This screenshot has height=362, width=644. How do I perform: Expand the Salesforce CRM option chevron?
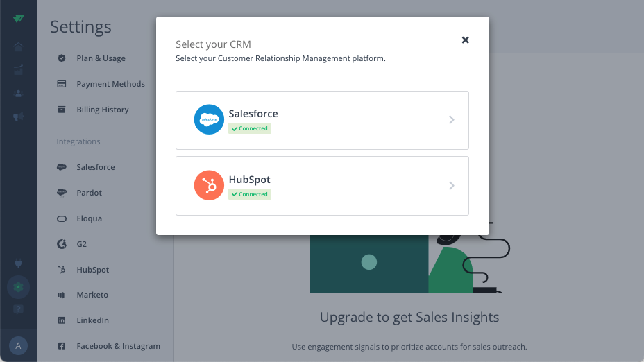point(451,120)
